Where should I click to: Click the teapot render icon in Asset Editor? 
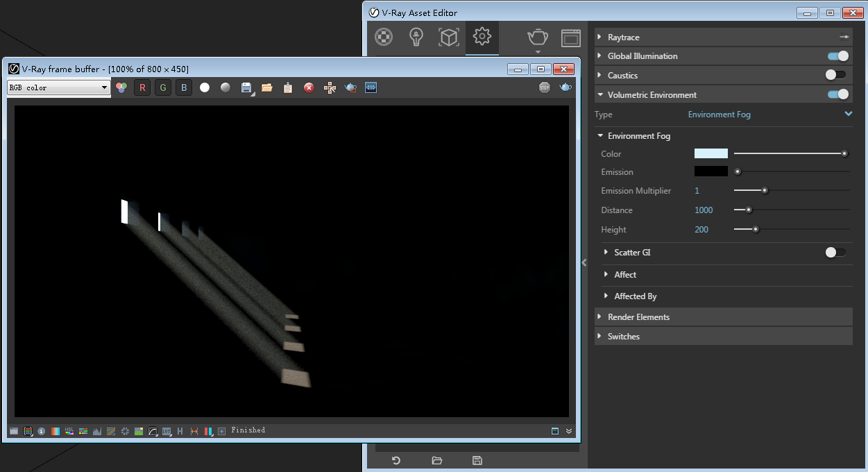538,37
